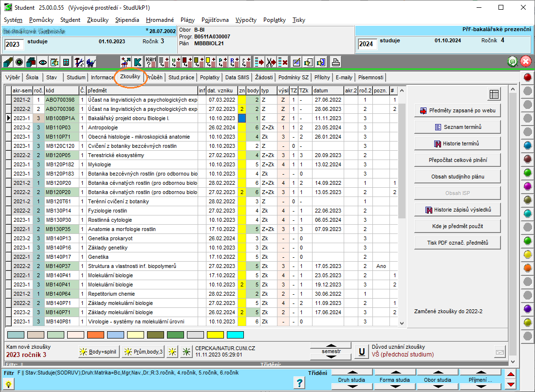Click the scissors icon in the toolbar
The height and width of the screenshot is (392, 535).
click(271, 62)
